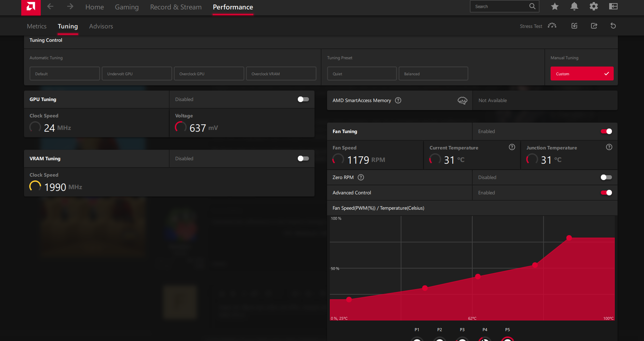Click the Voltage gauge icon
Image resolution: width=644 pixels, height=341 pixels.
[180, 127]
